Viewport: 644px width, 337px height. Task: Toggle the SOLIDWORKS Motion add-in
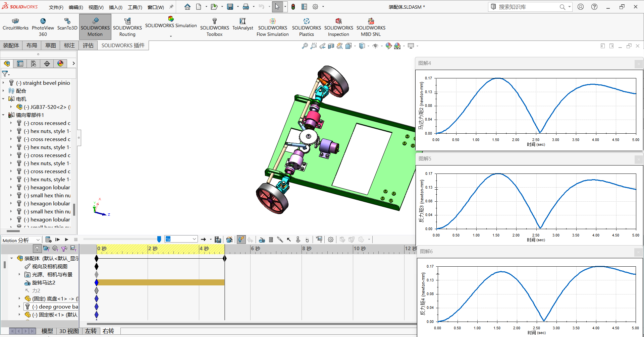tap(95, 27)
